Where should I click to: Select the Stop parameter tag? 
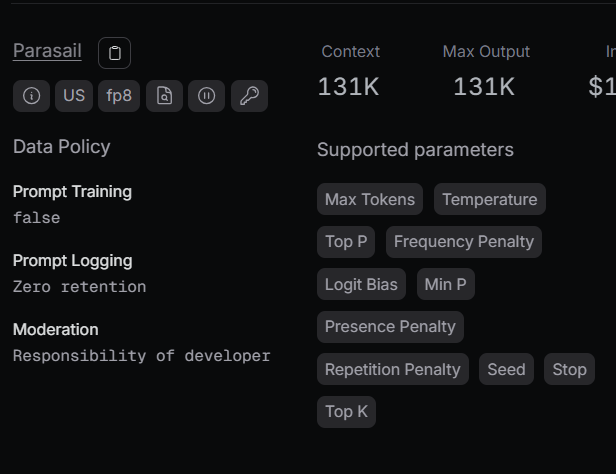tap(569, 369)
